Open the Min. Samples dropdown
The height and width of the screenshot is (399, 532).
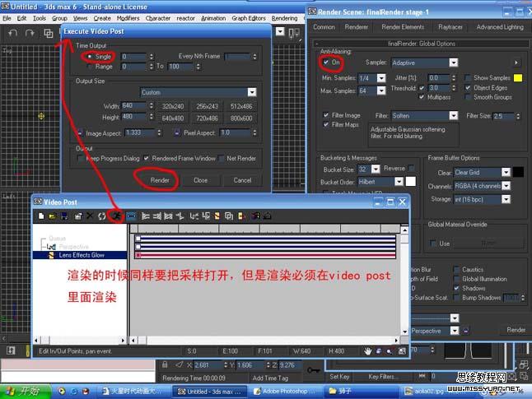pos(381,78)
